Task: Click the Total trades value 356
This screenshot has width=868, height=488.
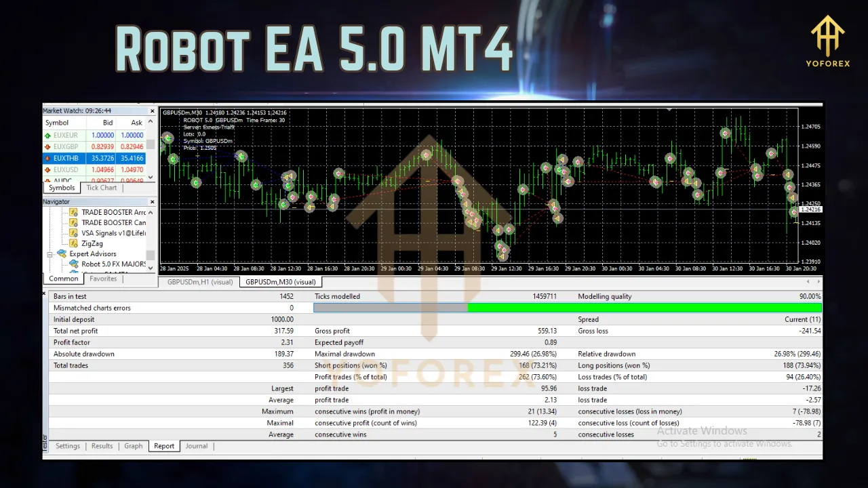Action: tap(288, 365)
